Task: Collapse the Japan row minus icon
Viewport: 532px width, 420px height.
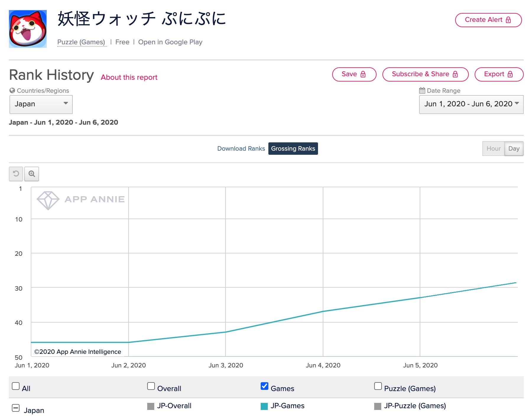Action: pyautogui.click(x=16, y=408)
